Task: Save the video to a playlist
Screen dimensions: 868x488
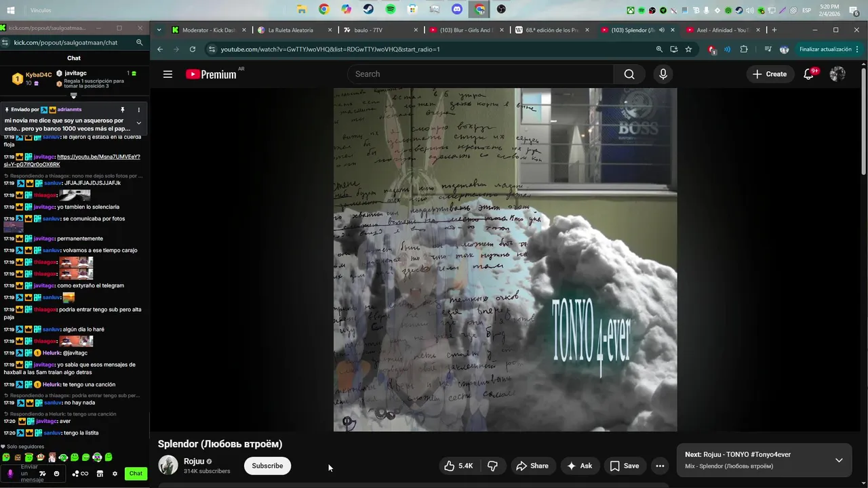Action: [x=624, y=466]
